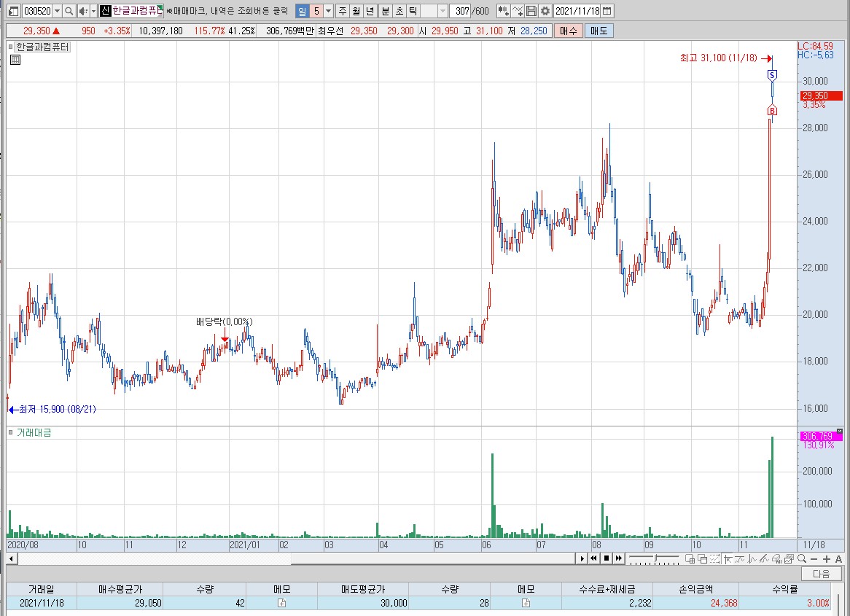Click the date field 2021/11/18

tap(577, 11)
